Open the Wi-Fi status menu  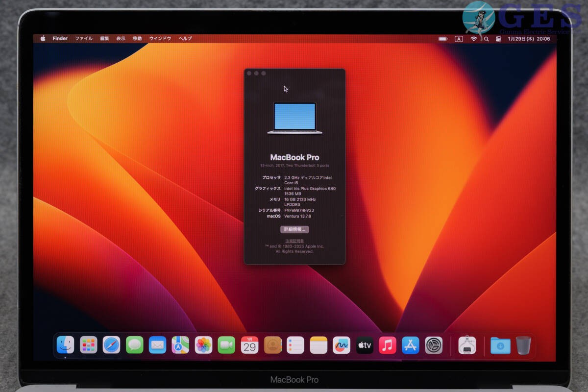click(x=473, y=39)
